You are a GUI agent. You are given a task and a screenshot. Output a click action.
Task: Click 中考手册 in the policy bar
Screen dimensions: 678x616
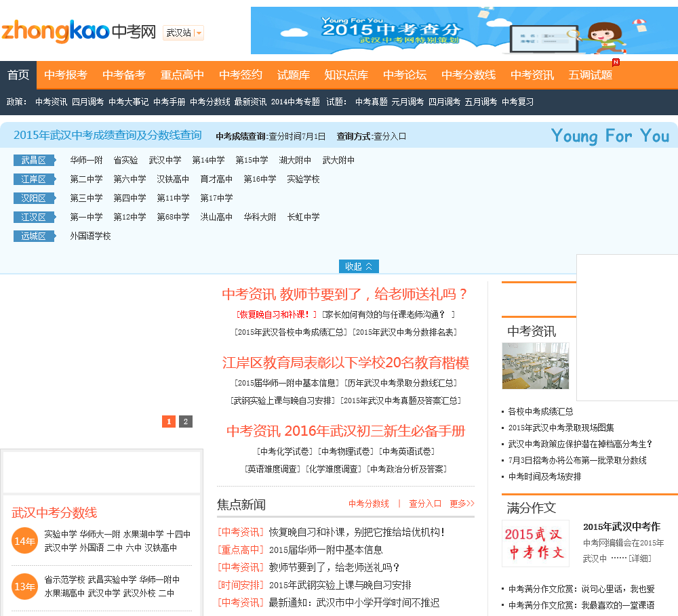pos(169,102)
